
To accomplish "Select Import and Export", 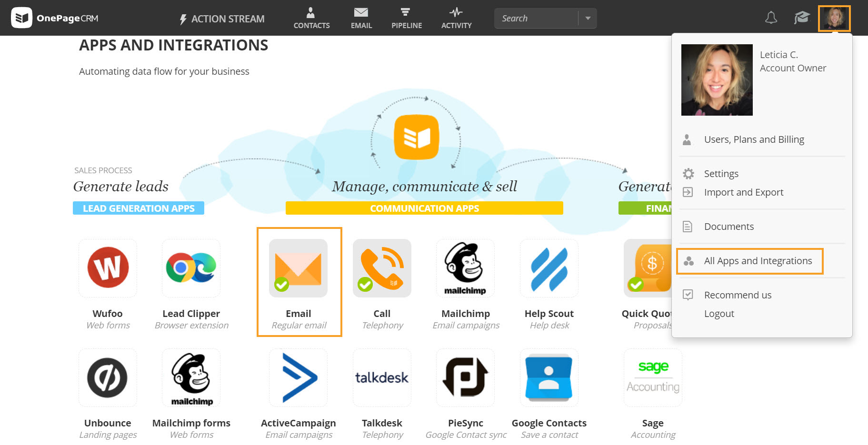I will point(744,192).
